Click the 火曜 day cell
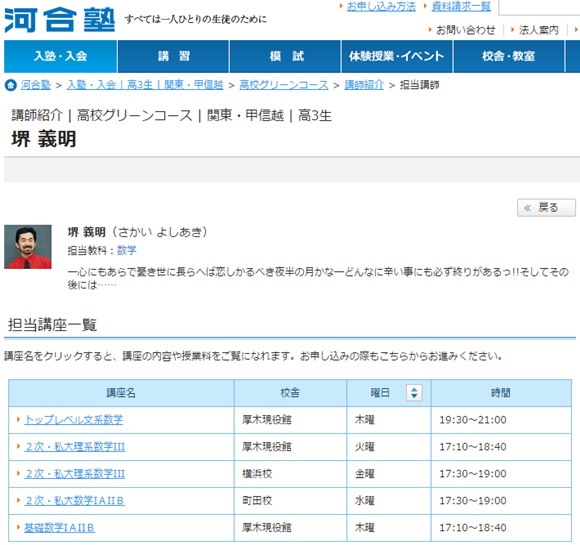The image size is (580, 545). pos(388,447)
